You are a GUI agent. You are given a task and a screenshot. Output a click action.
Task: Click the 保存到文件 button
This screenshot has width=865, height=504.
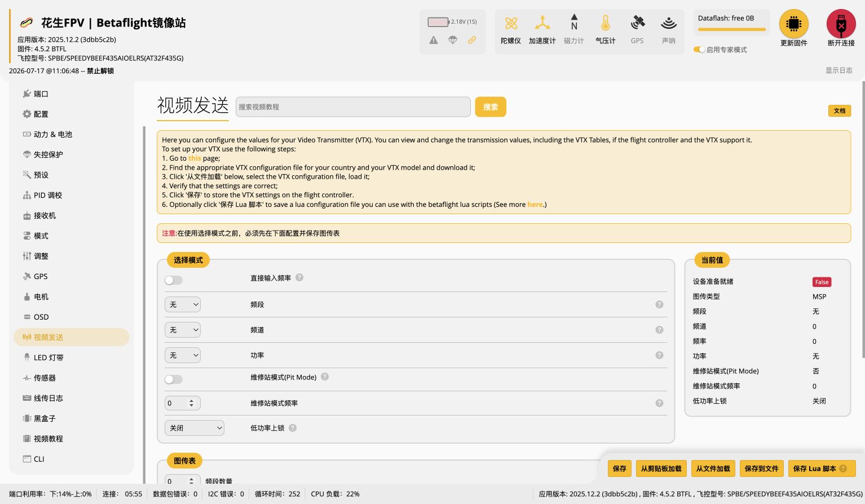[761, 468]
